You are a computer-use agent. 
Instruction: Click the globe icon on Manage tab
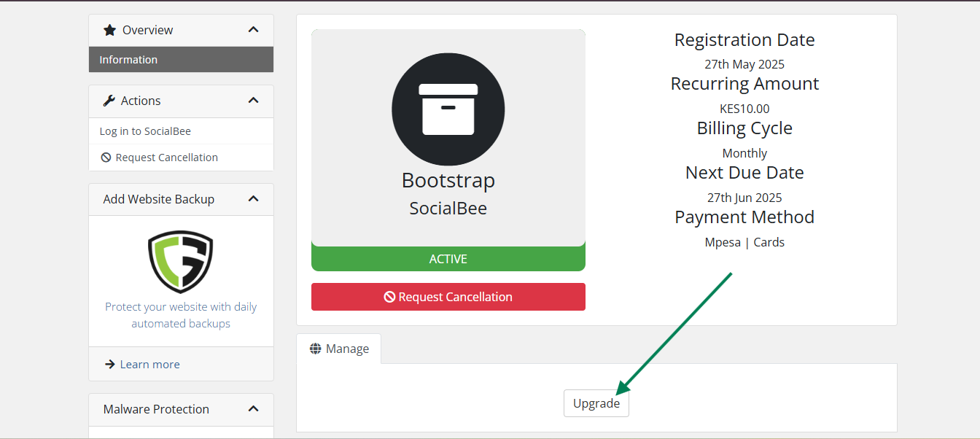[316, 349]
